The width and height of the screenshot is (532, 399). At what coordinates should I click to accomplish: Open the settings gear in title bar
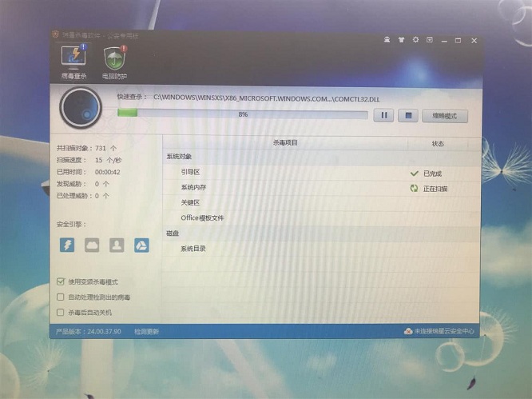click(x=415, y=38)
